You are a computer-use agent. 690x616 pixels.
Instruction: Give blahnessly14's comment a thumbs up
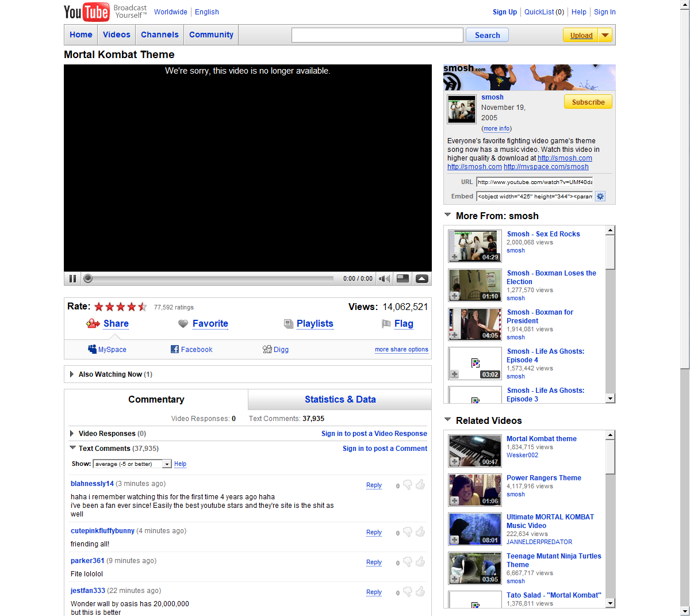[420, 485]
